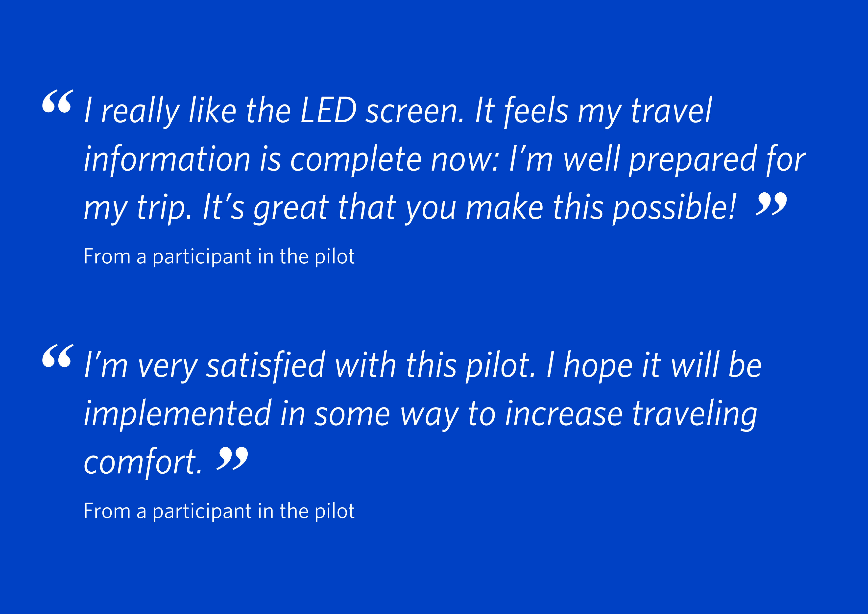Image resolution: width=868 pixels, height=614 pixels.
Task: Click the word 'satisfied' in the second quote
Action: click(265, 365)
